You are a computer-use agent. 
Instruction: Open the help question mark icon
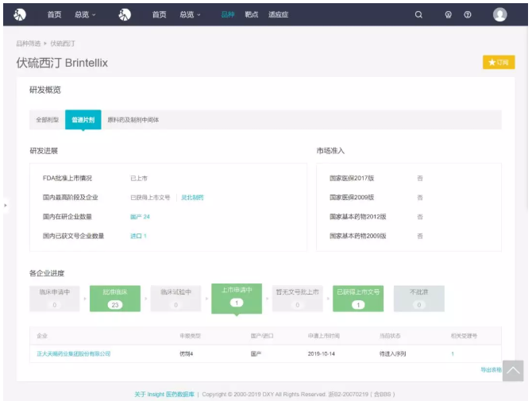pos(468,14)
